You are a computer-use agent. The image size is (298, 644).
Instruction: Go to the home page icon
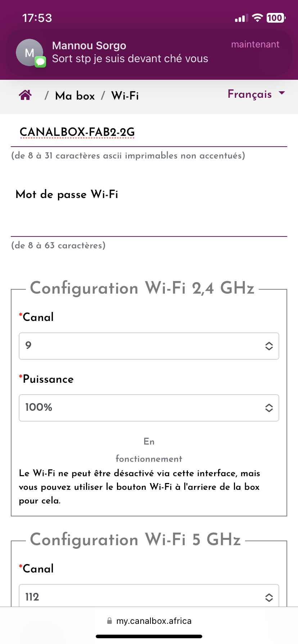pyautogui.click(x=25, y=95)
